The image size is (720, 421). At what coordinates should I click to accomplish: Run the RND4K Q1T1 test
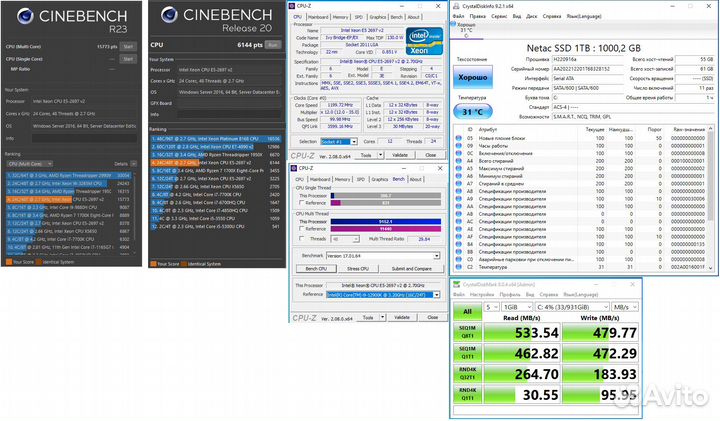[x=467, y=394]
